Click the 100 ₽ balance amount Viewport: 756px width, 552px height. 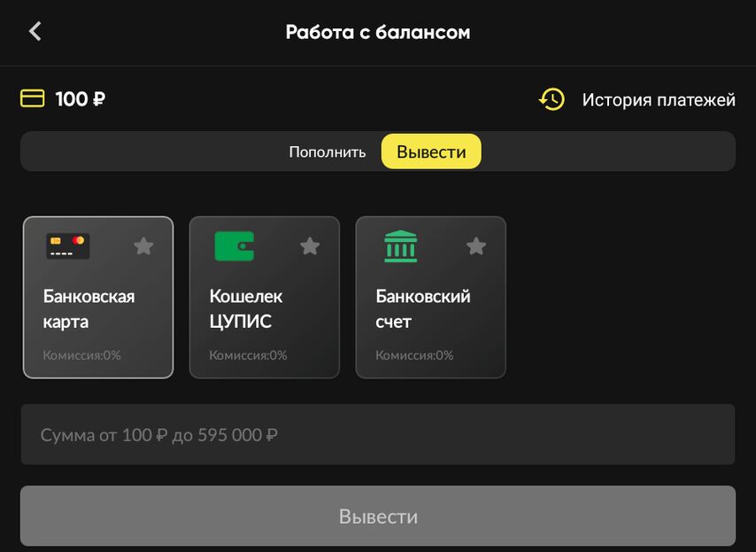click(x=81, y=99)
